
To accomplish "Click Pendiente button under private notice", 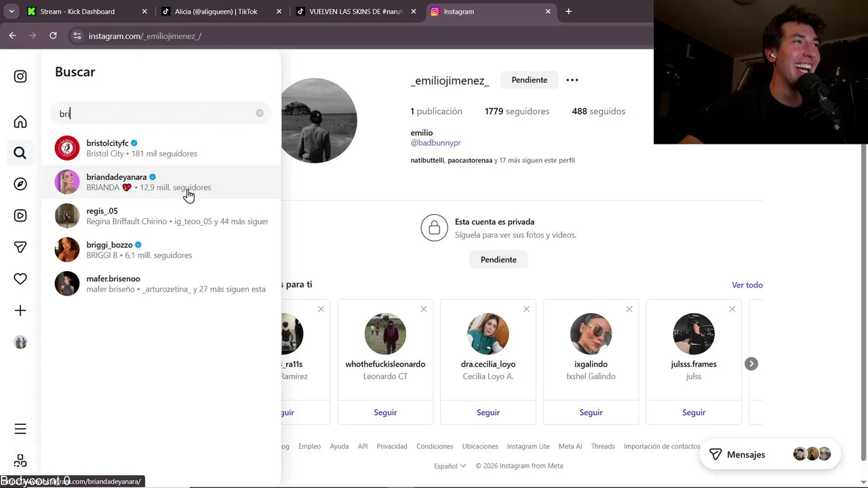I will (498, 260).
